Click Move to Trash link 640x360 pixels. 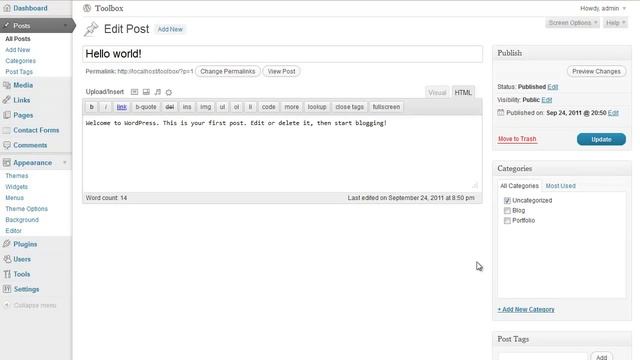point(517,139)
